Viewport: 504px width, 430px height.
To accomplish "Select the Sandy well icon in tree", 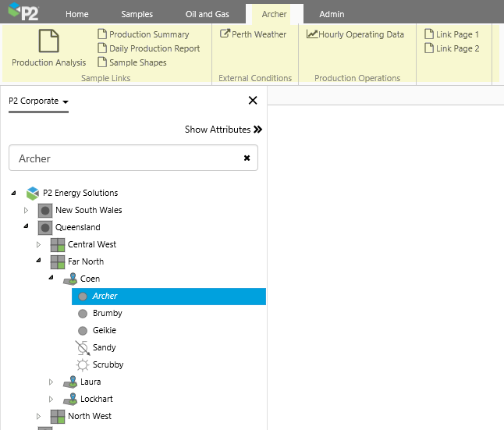I will click(82, 347).
